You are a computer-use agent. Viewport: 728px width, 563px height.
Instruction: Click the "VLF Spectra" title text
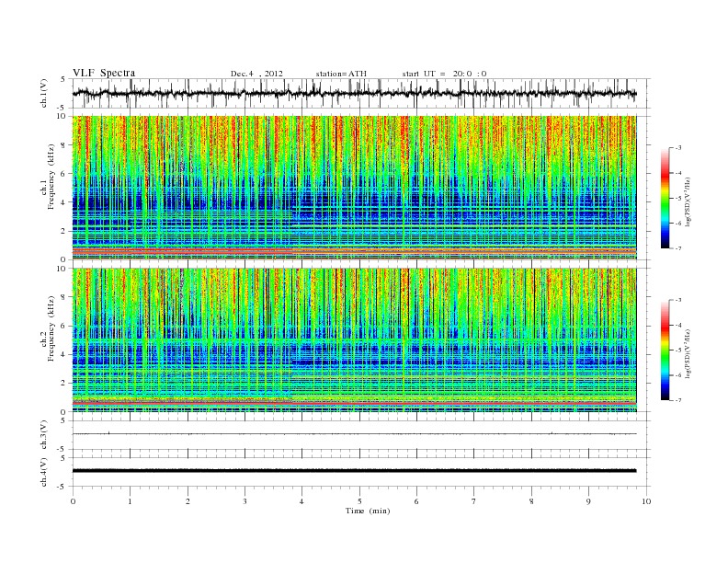click(x=104, y=73)
